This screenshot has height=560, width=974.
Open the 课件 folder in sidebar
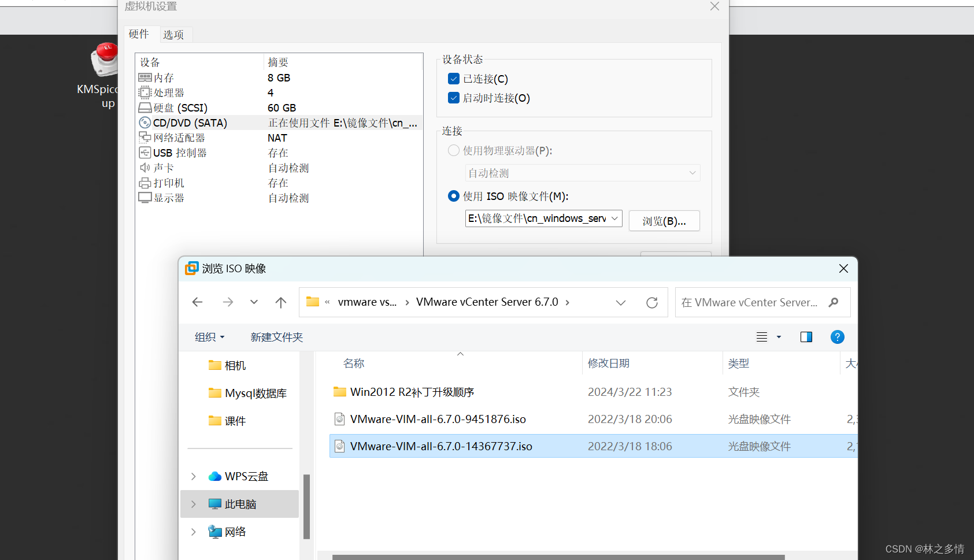[235, 421]
